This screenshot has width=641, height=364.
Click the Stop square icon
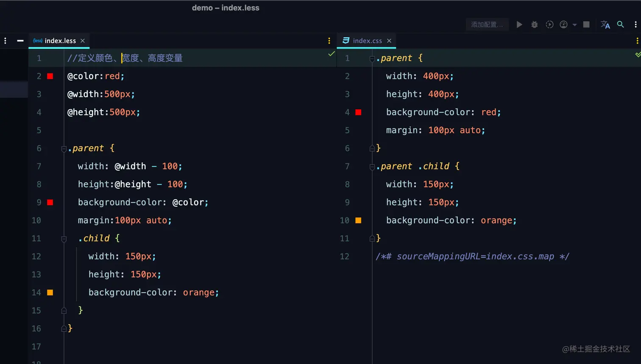click(586, 25)
